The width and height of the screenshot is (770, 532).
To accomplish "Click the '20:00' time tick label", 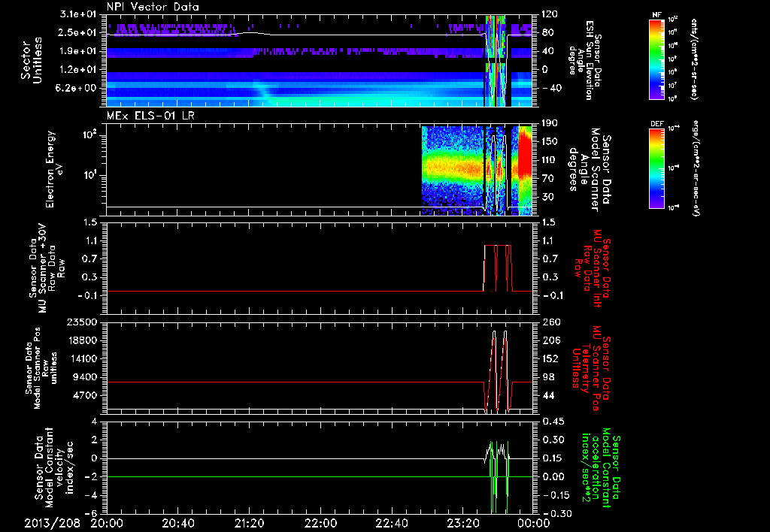I will (107, 524).
